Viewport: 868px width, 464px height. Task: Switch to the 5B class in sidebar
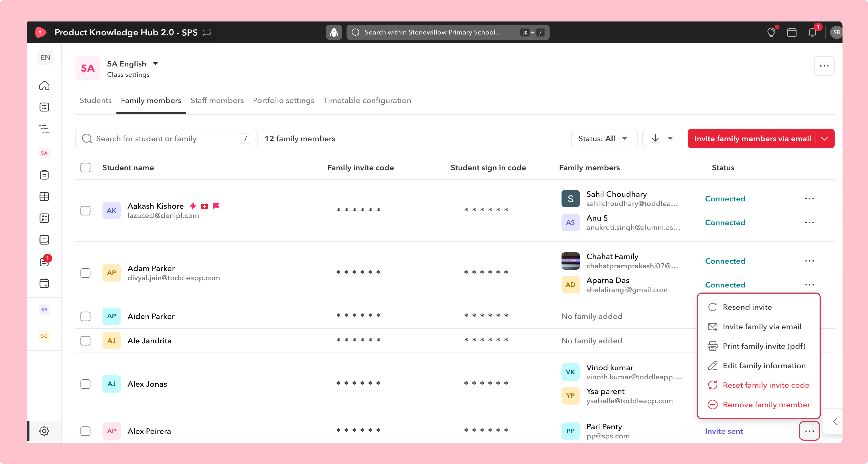44,310
